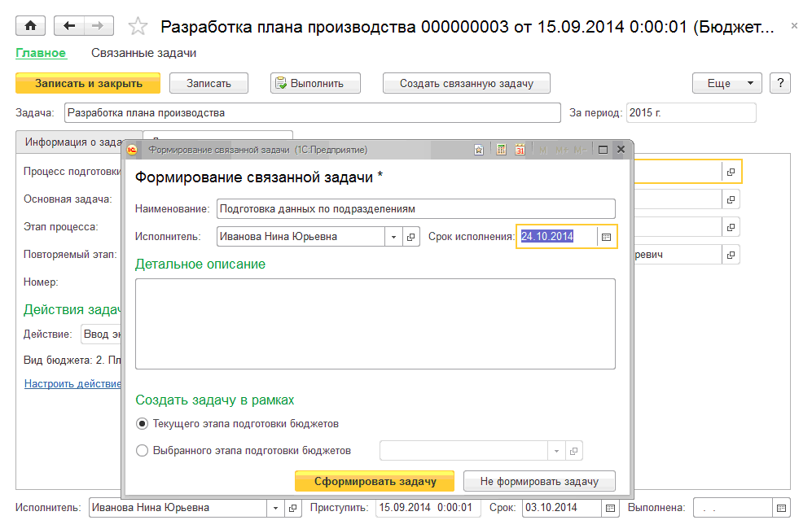Open selected item beside dialog Исполнитель field
The height and width of the screenshot is (529, 812).
tap(411, 237)
